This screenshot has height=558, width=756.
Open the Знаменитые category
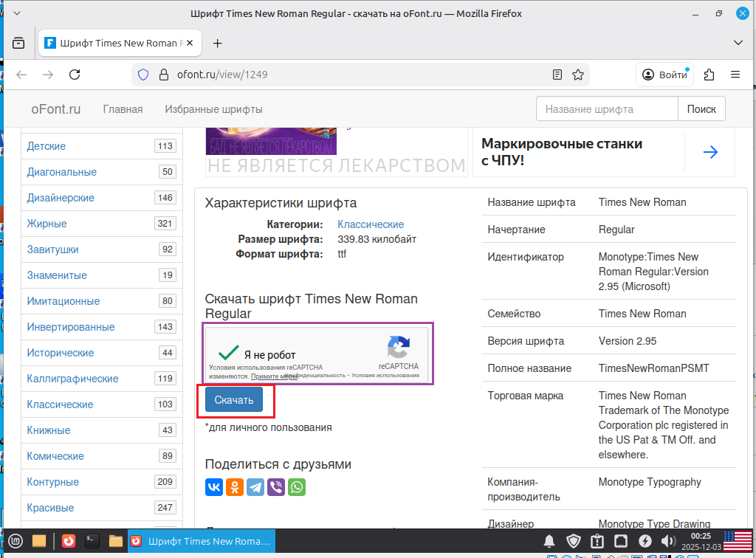[x=57, y=275]
